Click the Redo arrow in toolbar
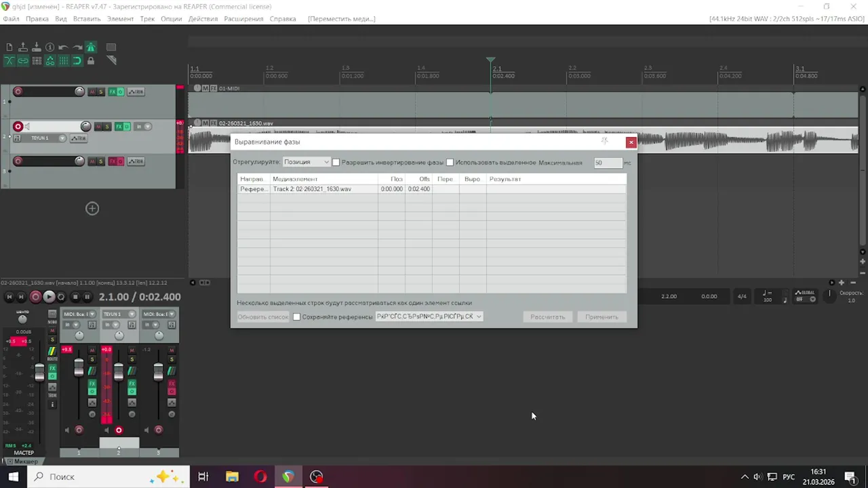 point(77,47)
